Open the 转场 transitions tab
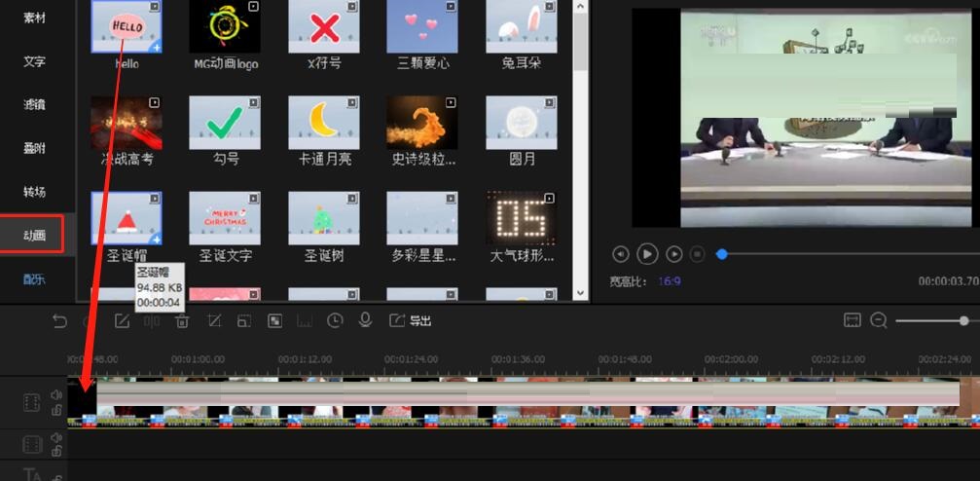The image size is (980, 481). tap(34, 192)
